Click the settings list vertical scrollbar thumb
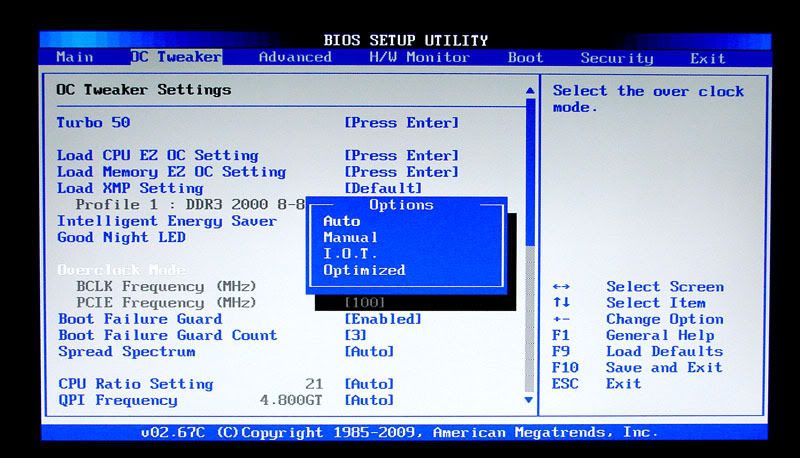Screen dimensions: 800x458 tap(530, 171)
